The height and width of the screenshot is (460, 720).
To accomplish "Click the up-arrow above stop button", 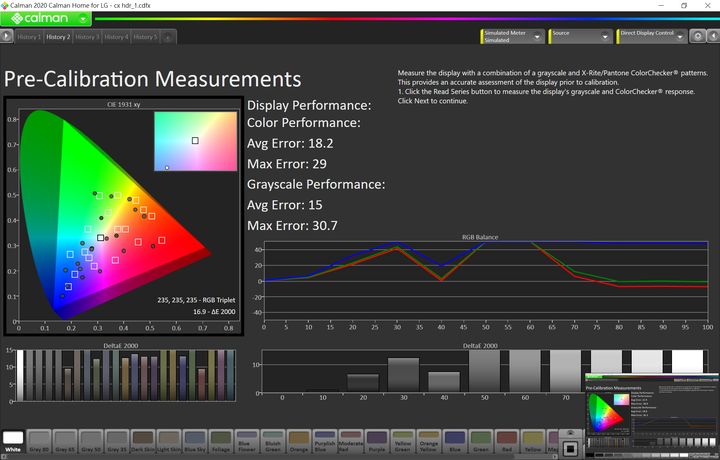I will pyautogui.click(x=570, y=433).
